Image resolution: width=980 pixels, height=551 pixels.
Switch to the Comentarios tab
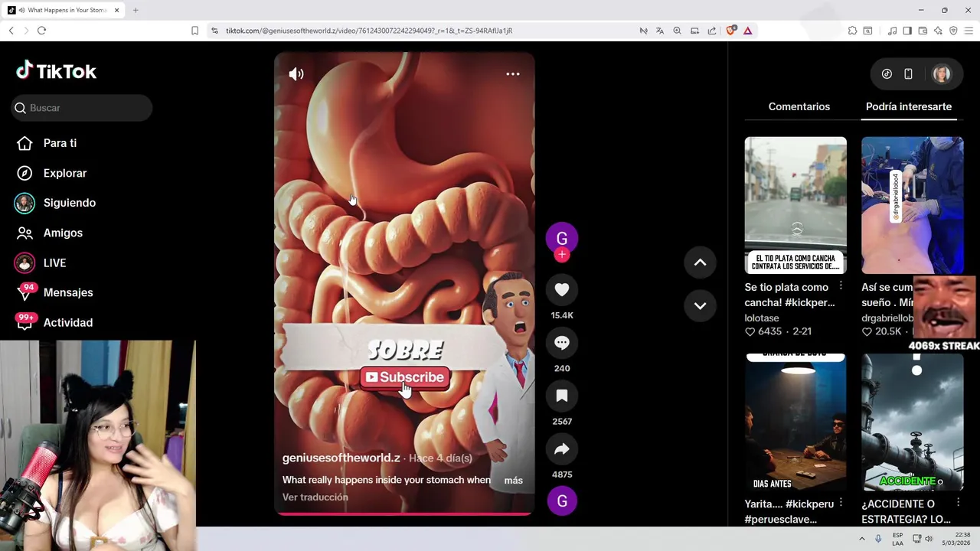[799, 106]
